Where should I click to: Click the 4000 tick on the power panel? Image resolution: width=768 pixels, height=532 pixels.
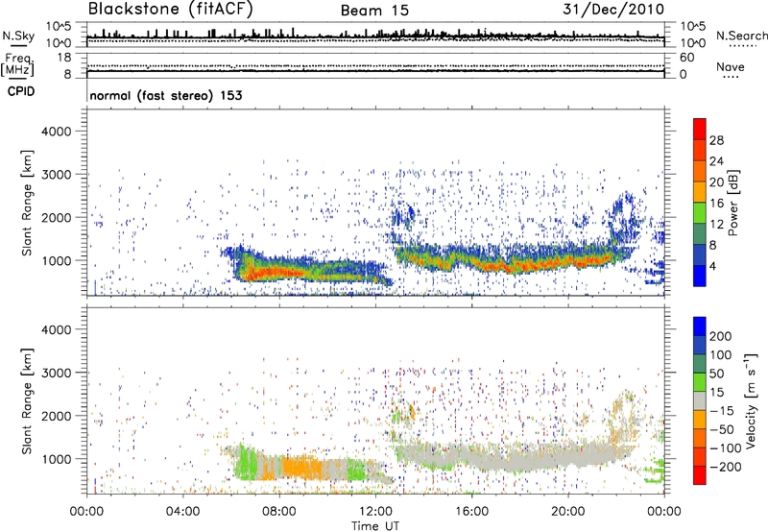coord(56,132)
